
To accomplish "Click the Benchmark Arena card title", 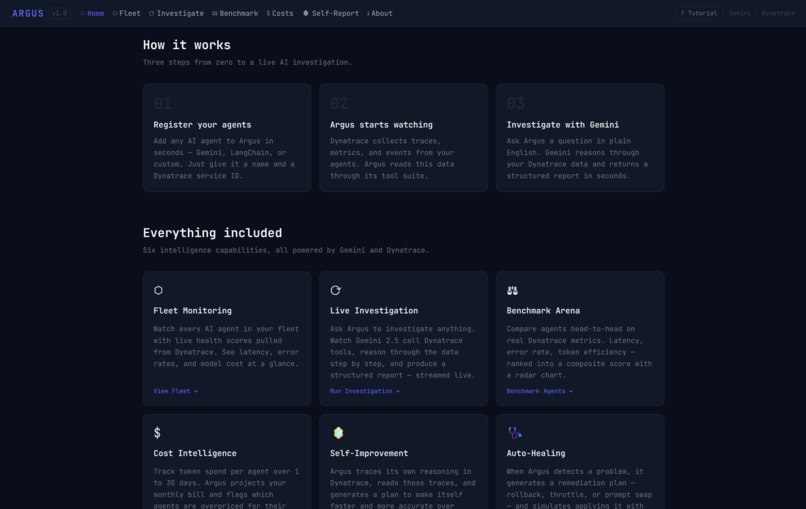I will [543, 311].
